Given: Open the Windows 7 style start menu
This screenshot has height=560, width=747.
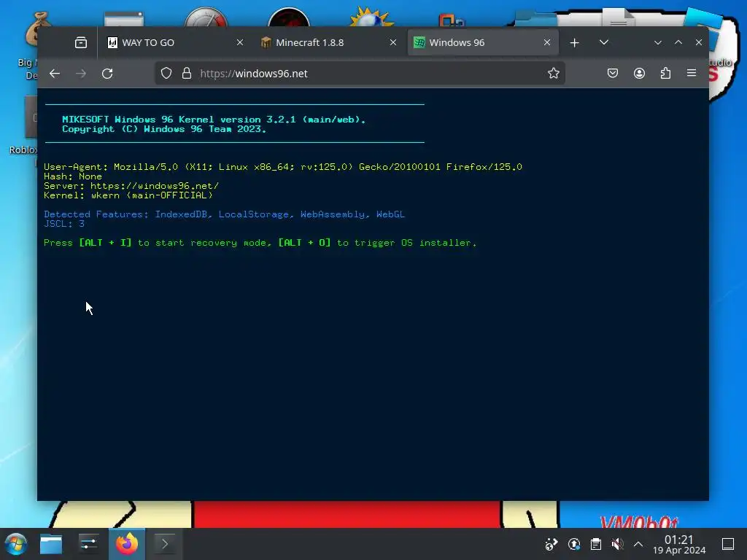Looking at the screenshot, I should pos(16,544).
